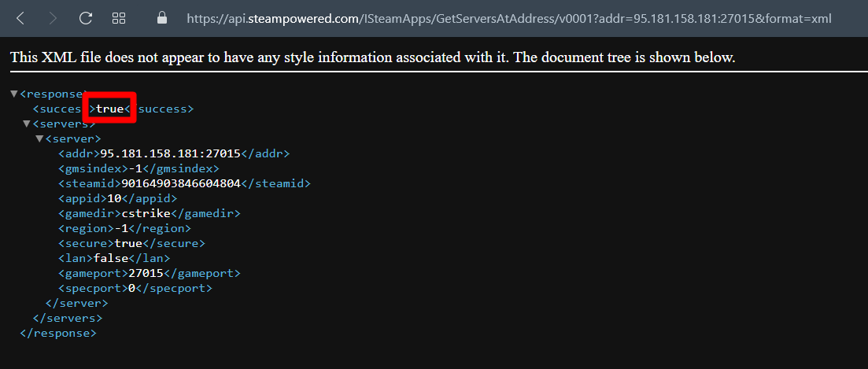Collapse the servers node triangle
Viewport: 868px width, 369px height.
pyautogui.click(x=26, y=124)
